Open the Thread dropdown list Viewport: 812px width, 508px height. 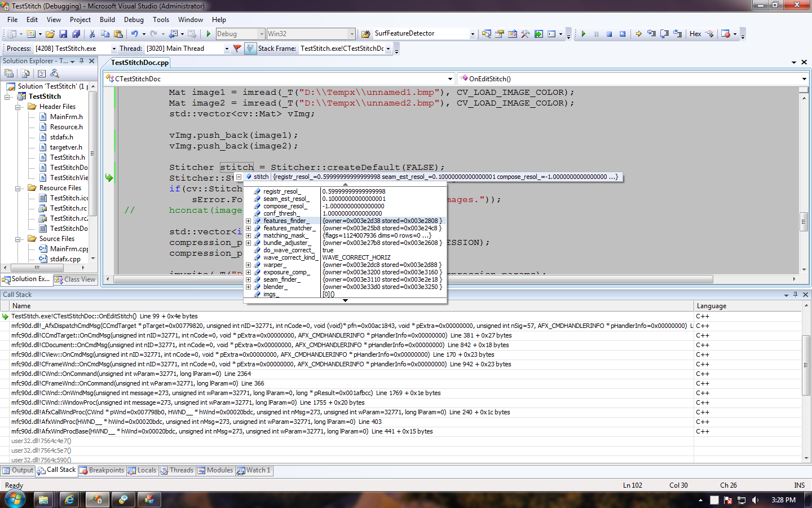click(227, 49)
